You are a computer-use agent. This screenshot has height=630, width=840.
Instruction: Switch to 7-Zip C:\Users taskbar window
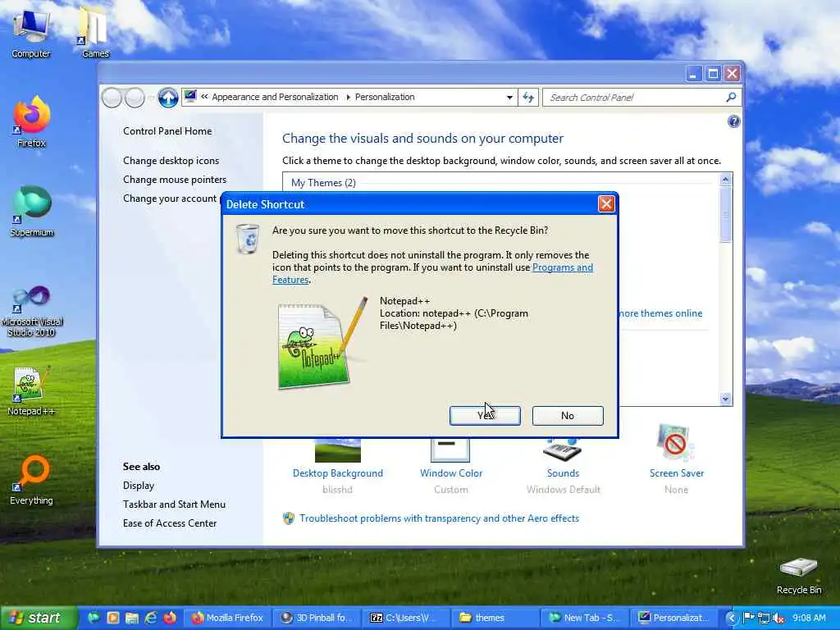pos(405,618)
